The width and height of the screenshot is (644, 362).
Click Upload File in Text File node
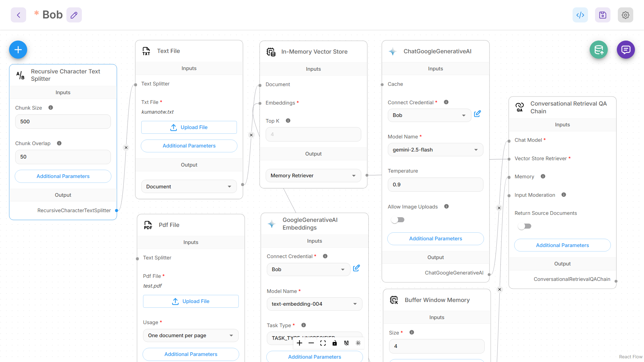tap(189, 127)
